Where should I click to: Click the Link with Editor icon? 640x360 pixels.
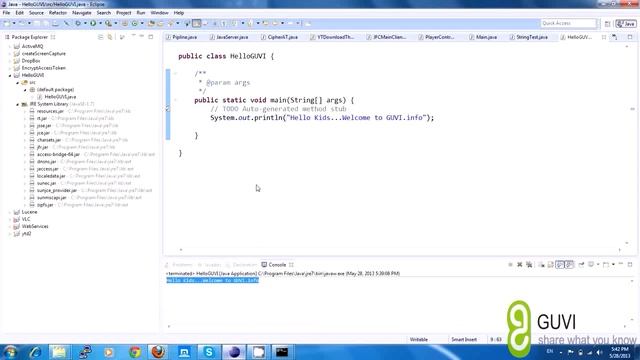[110, 37]
